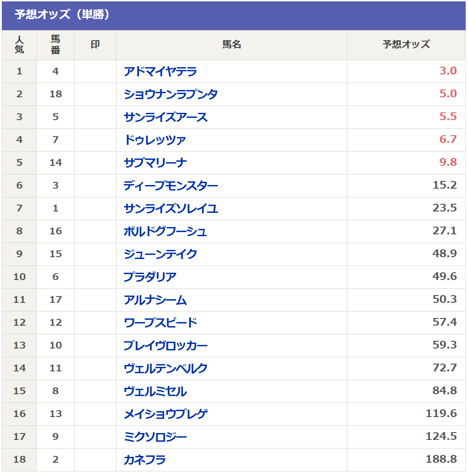Viewport: 468px width, 476px height.
Task: Click the 3.0 odds value for アドマイヤテラ
Action: tap(448, 71)
